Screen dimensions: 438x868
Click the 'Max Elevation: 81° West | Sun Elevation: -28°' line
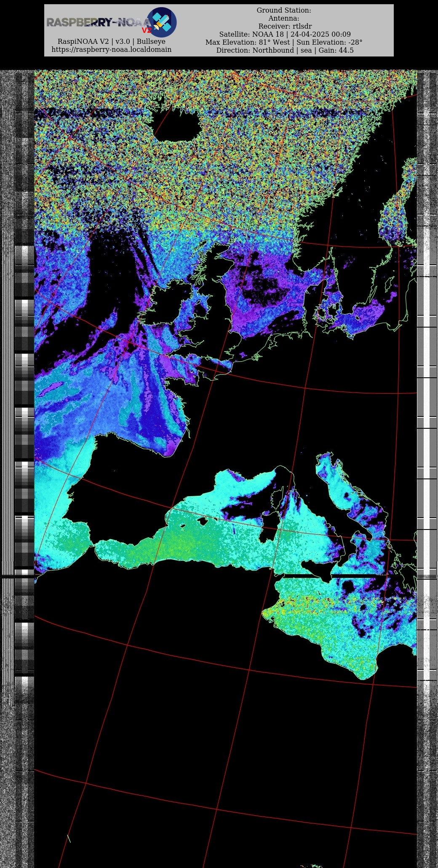[284, 42]
